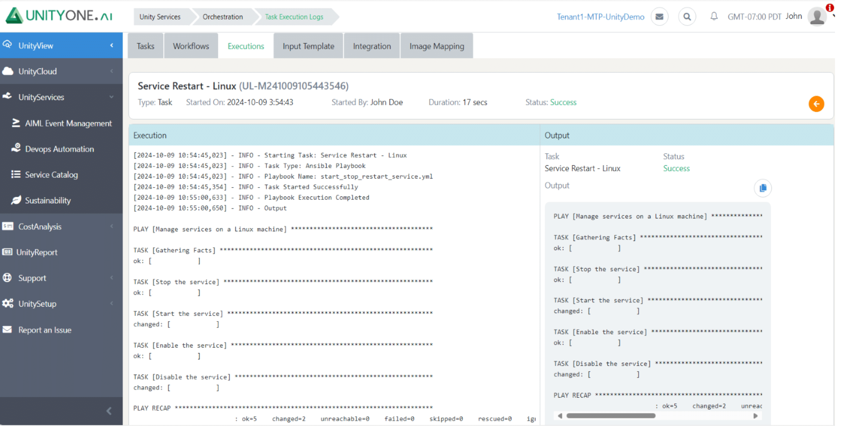Click the UnityReport icon
This screenshot has width=868, height=426.
coord(7,252)
